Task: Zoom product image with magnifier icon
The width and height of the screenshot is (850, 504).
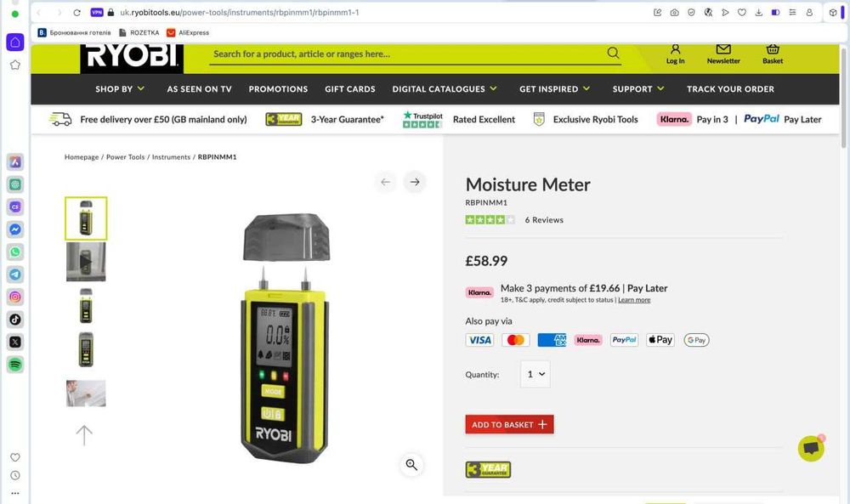Action: point(411,464)
